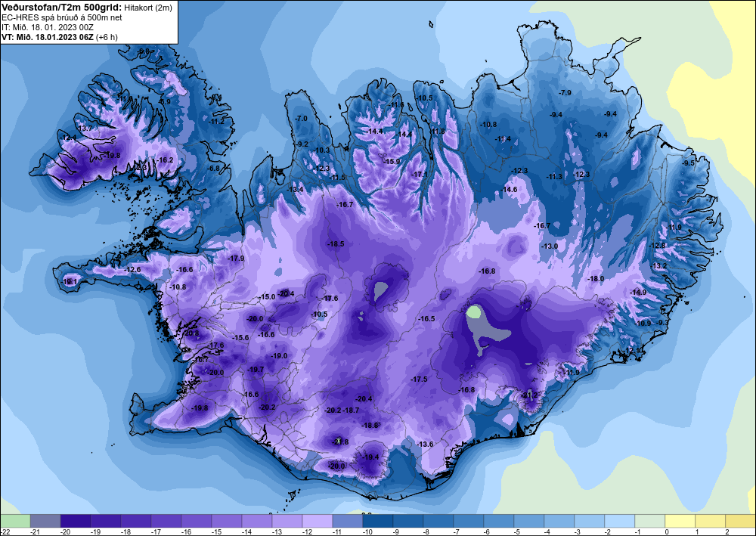Click the -18.8 temperature label in the south
Screen dimensions: 756x536
370,425
